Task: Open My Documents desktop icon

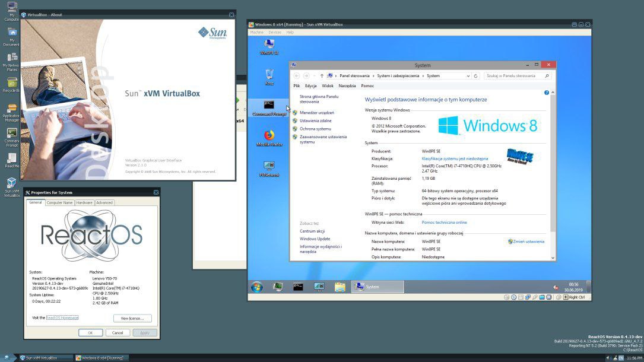Action: (x=11, y=37)
